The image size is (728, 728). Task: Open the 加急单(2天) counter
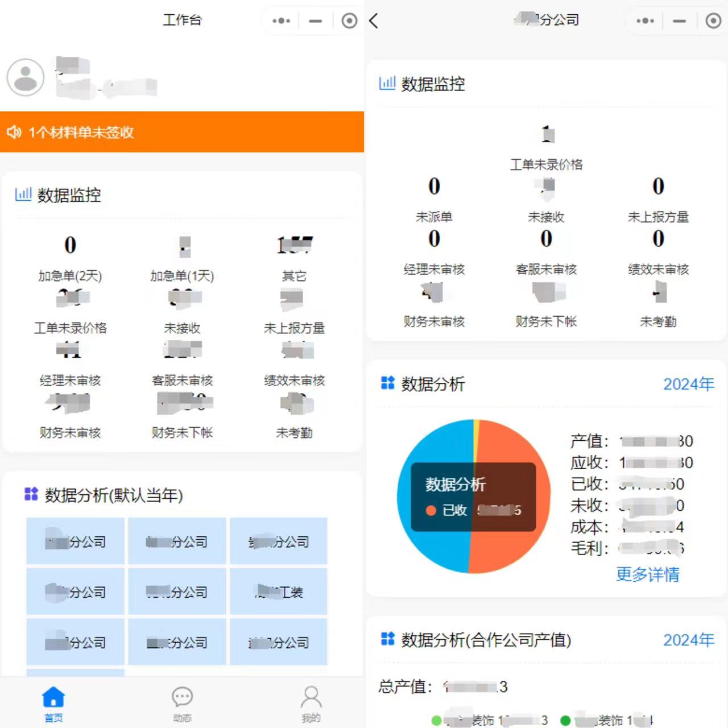click(x=70, y=259)
